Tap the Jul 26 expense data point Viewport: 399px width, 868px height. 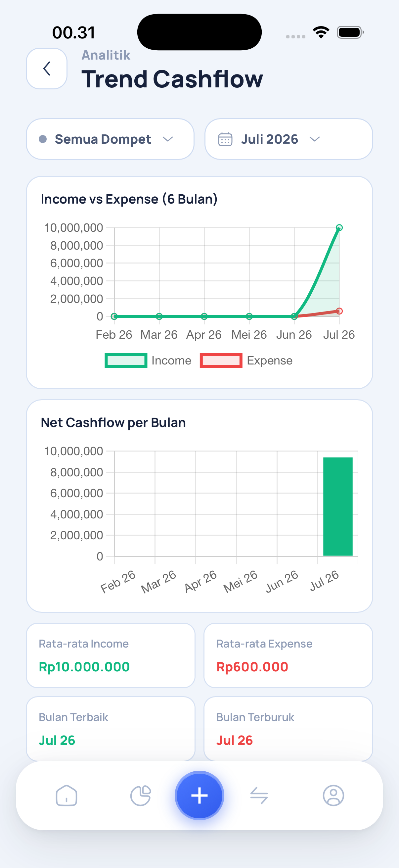click(x=339, y=311)
